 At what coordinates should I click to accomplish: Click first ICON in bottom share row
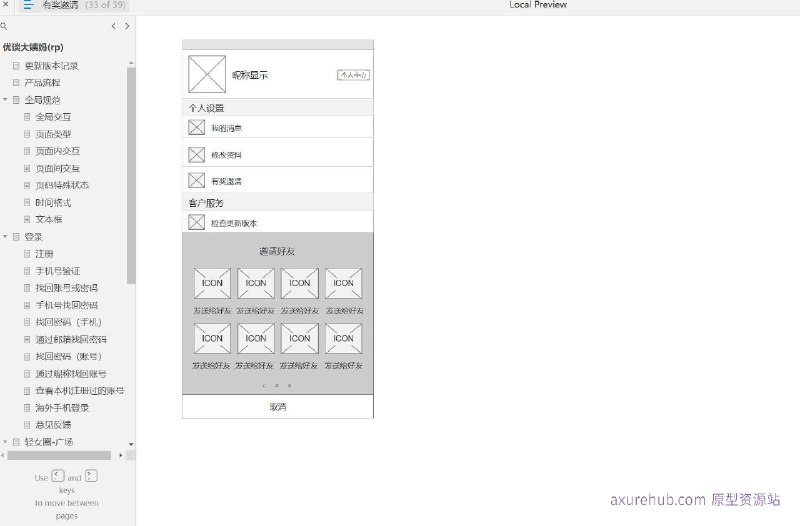click(212, 338)
